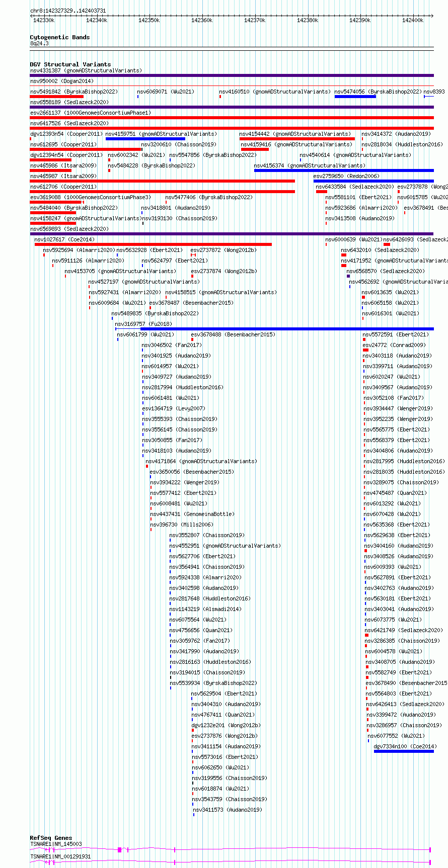Image resolution: width=448 pixels, height=868 pixels.
Task: Open nsv6558189 (Sedlazeck2020) variant
Action: click(x=69, y=102)
